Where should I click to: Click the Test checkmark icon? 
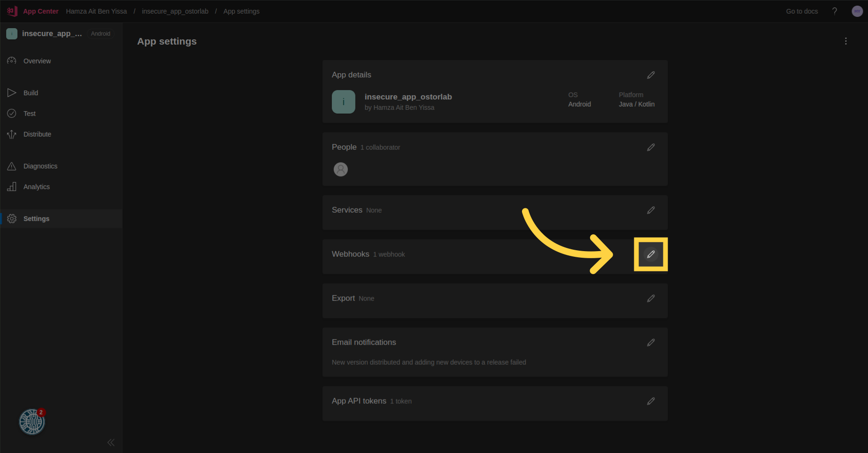point(12,114)
